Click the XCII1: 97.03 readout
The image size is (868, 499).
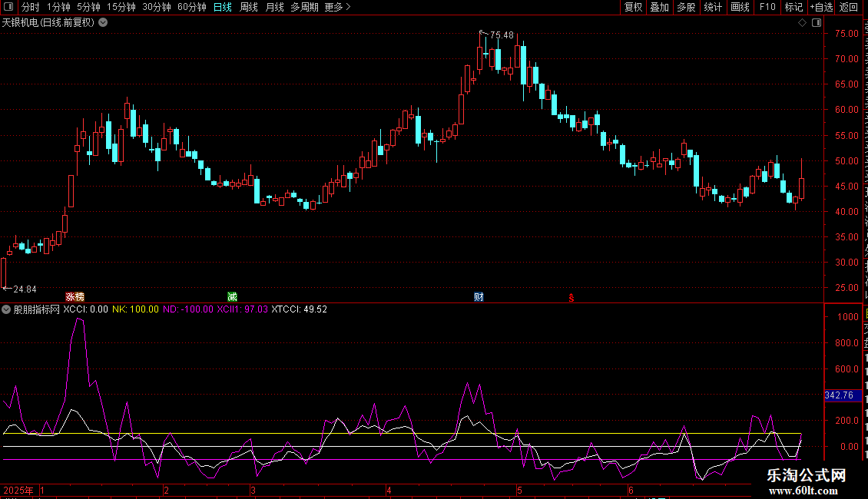[242, 310]
